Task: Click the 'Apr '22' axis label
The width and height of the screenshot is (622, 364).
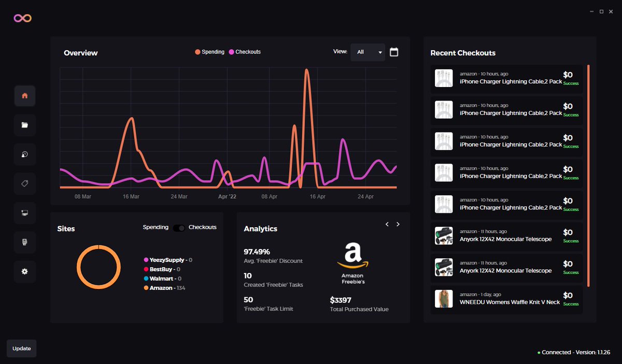Action: [227, 197]
